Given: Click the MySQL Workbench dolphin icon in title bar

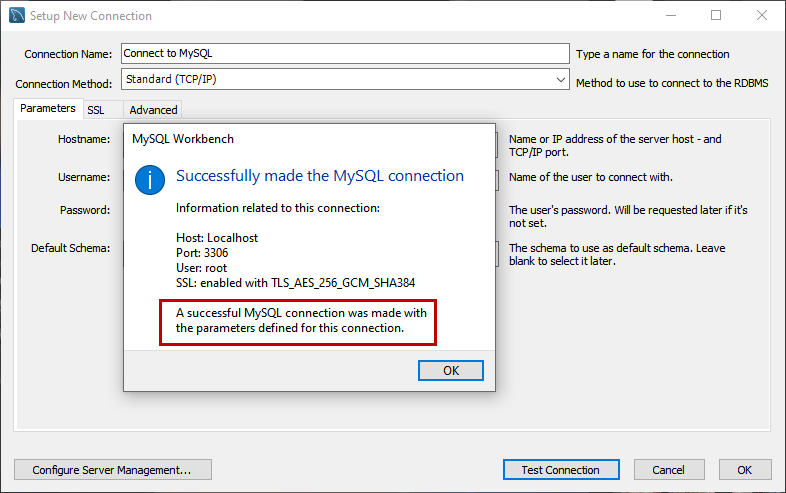Looking at the screenshot, I should [x=16, y=16].
